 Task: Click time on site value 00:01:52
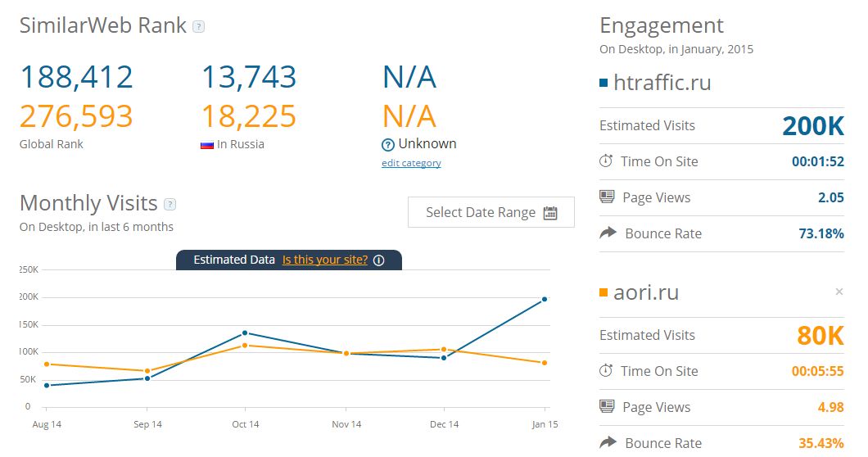click(818, 161)
